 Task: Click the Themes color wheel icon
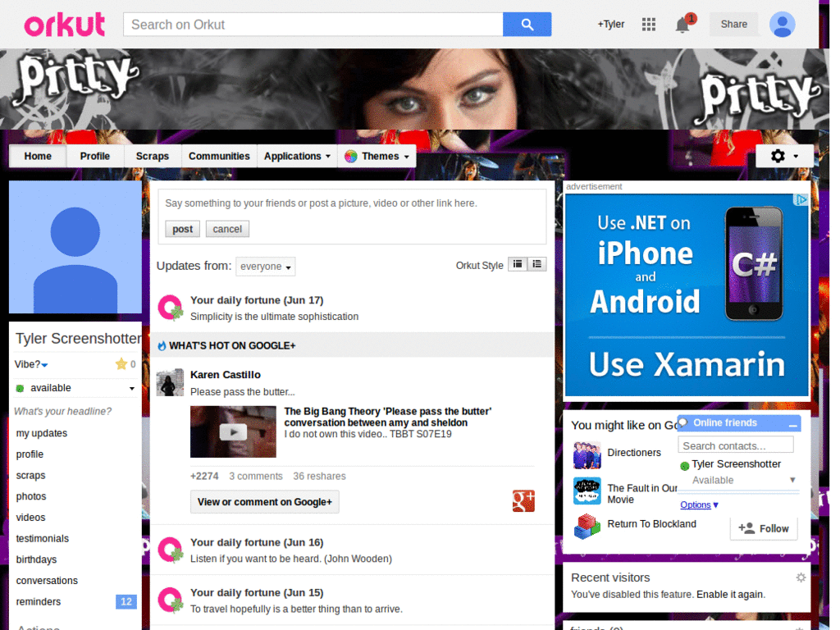click(x=351, y=157)
